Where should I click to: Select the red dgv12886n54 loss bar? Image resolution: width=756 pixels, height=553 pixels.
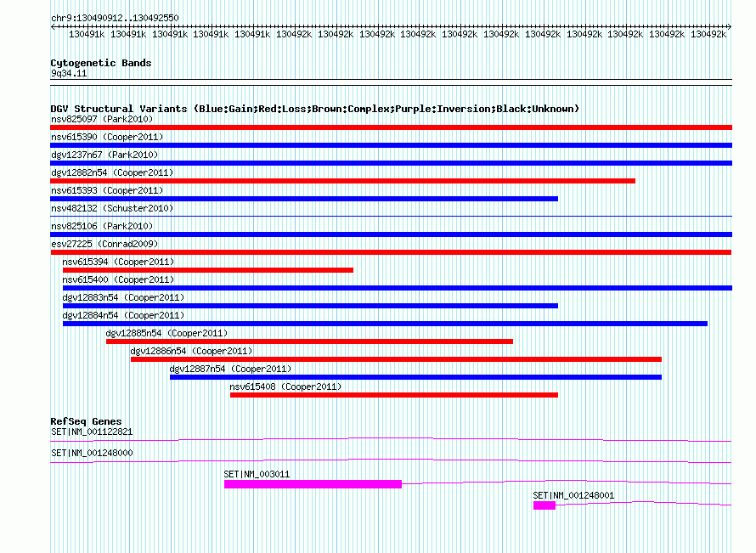click(397, 359)
